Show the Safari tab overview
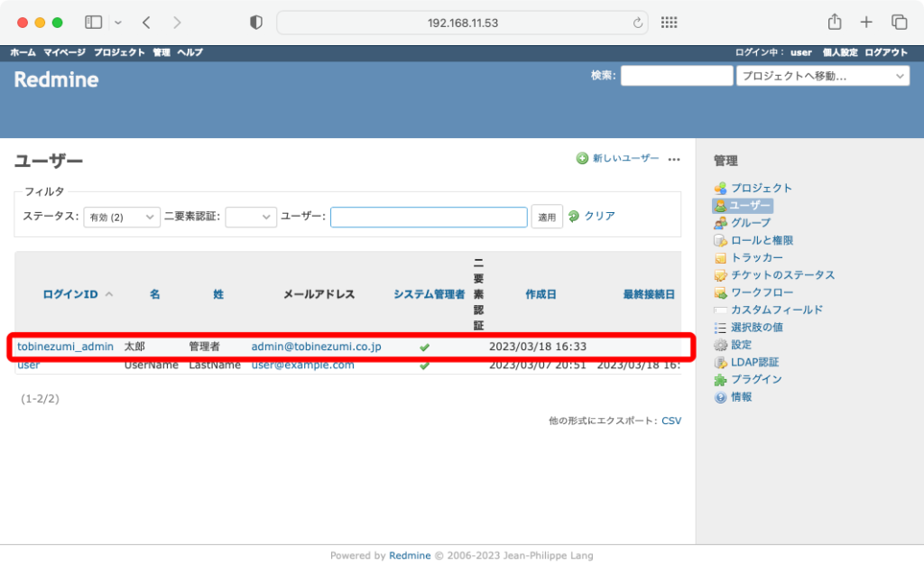 [x=900, y=23]
